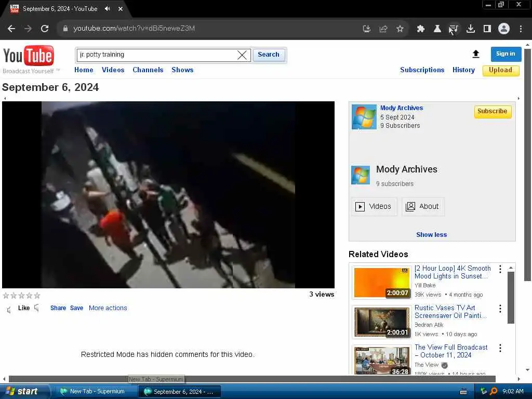Open '[2 Hour Loop] 4K Smooth Mood Lights' title
The width and height of the screenshot is (532, 399).
[453, 272]
